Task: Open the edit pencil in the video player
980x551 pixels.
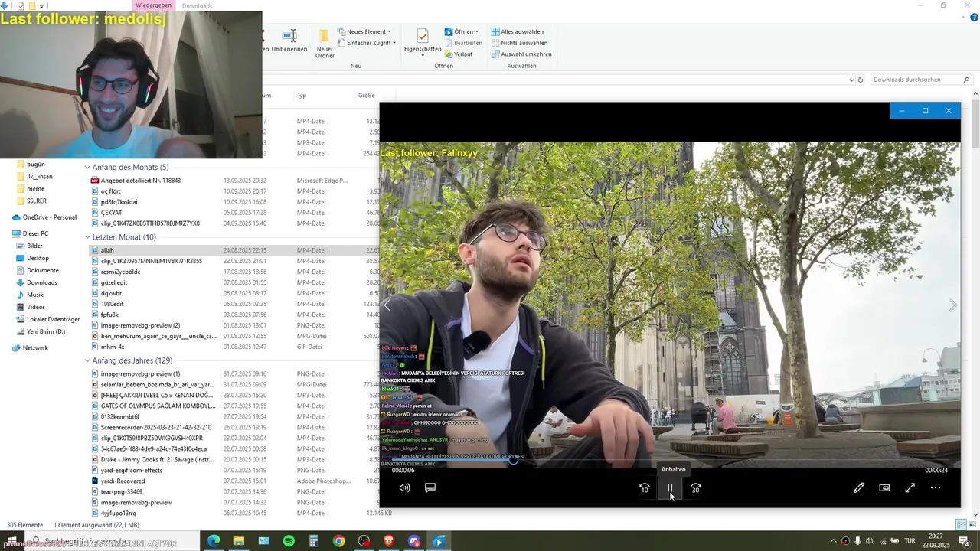Action: click(859, 487)
